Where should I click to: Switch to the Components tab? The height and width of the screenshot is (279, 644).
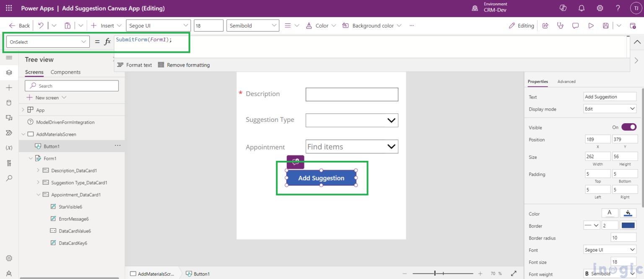pos(65,72)
